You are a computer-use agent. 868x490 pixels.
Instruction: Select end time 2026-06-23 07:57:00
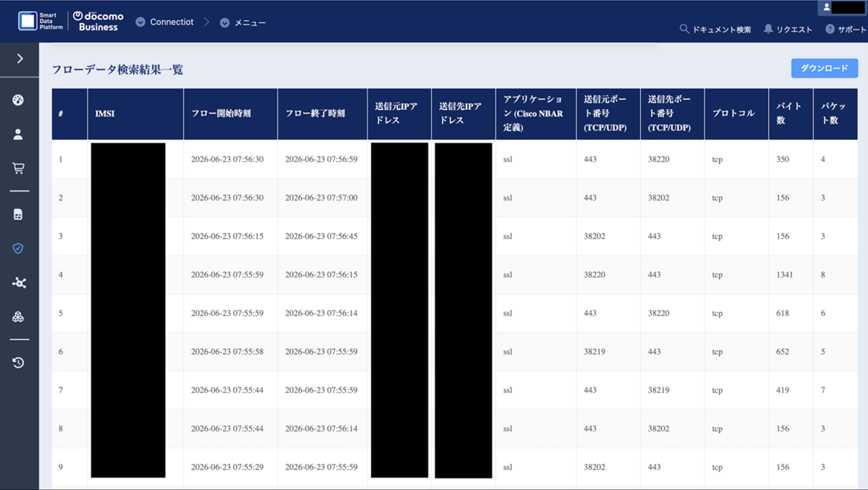(x=321, y=198)
